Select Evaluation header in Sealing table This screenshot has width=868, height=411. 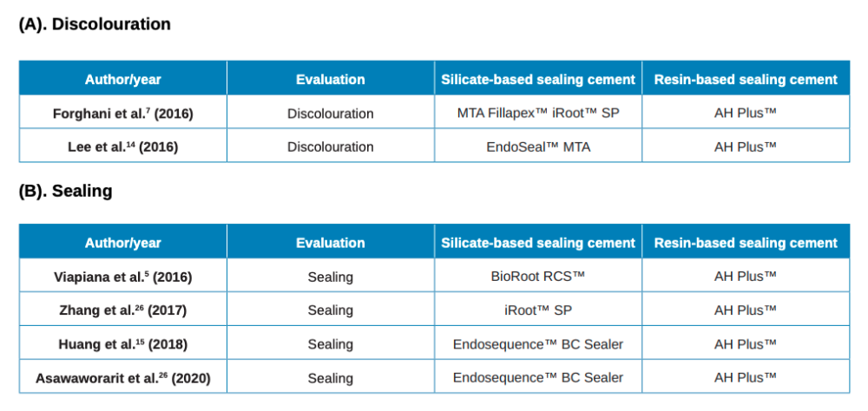pos(330,243)
